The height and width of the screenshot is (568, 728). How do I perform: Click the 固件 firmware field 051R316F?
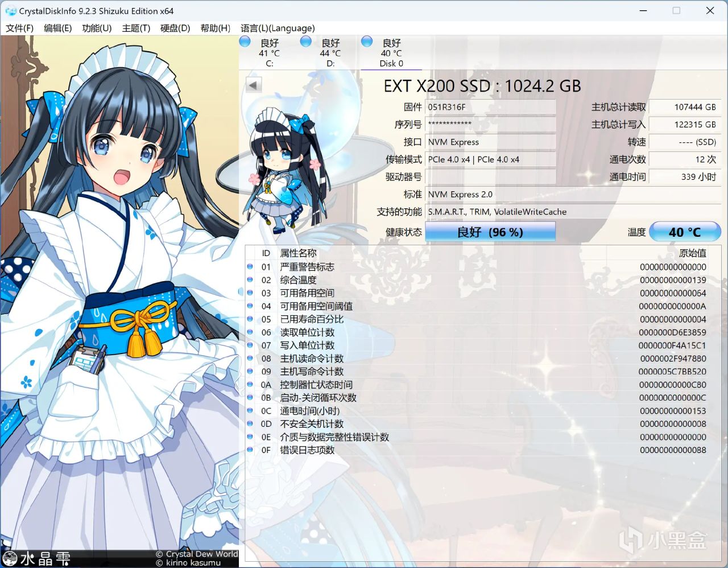point(490,107)
